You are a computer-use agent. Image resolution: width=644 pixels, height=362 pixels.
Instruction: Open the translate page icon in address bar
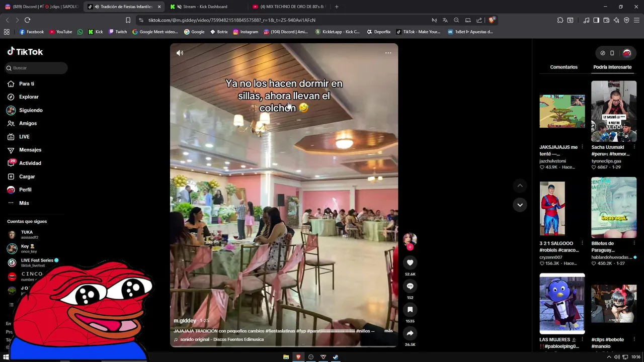(445, 20)
